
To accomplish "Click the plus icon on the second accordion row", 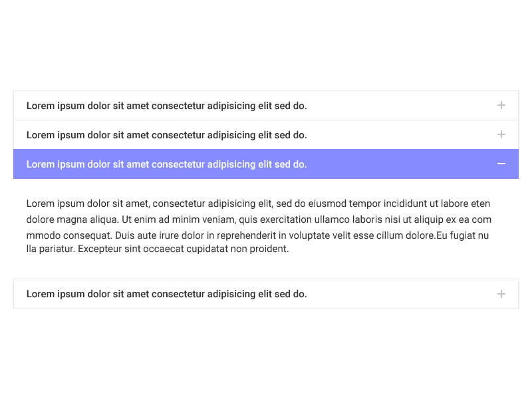I will click(x=501, y=134).
